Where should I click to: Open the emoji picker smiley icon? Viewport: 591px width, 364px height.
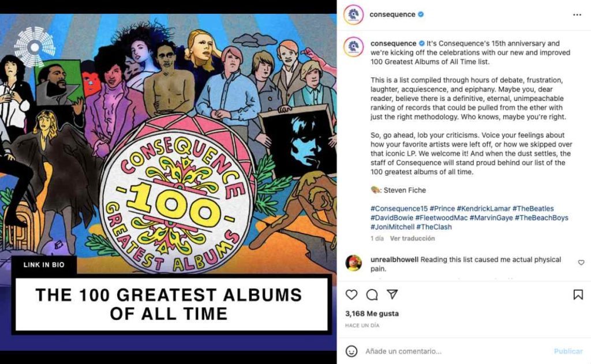tap(352, 351)
